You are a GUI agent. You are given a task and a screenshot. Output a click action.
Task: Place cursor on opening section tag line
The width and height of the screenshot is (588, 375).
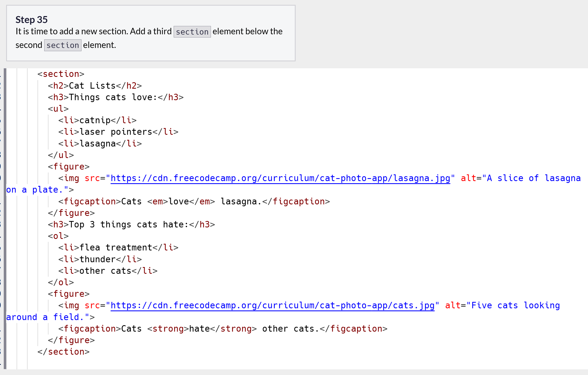[61, 74]
